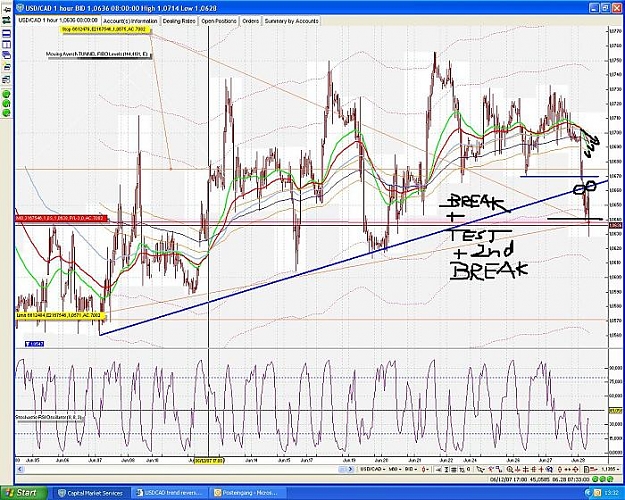Click the horizontal scrollbar left arrow under the chart
625x500 pixels.
click(x=20, y=470)
